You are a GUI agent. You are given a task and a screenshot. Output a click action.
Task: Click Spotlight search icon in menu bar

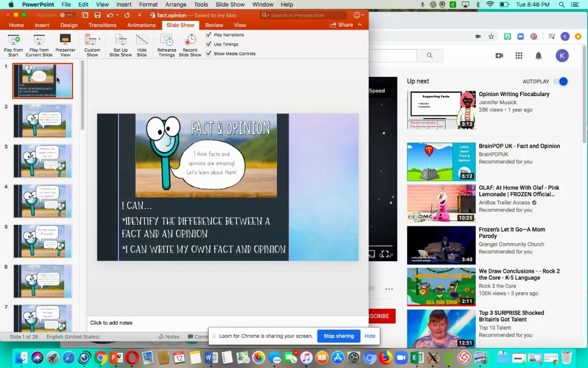pyautogui.click(x=562, y=5)
